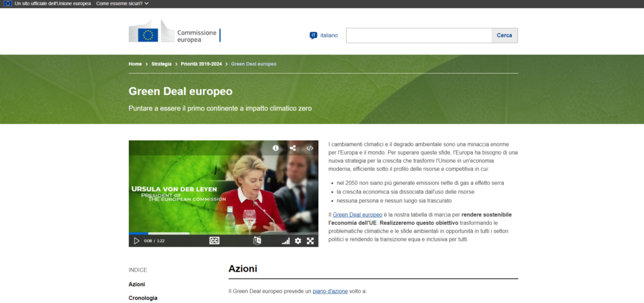Open the video share icon

tap(293, 148)
